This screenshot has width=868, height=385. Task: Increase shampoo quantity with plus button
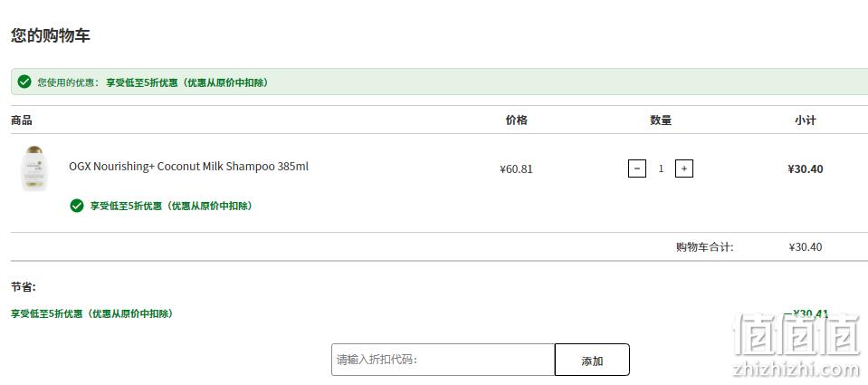[x=684, y=168]
